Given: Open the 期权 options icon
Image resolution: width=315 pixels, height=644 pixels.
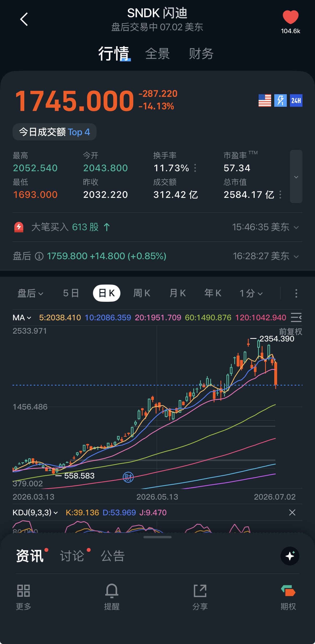Looking at the screenshot, I should (288, 591).
